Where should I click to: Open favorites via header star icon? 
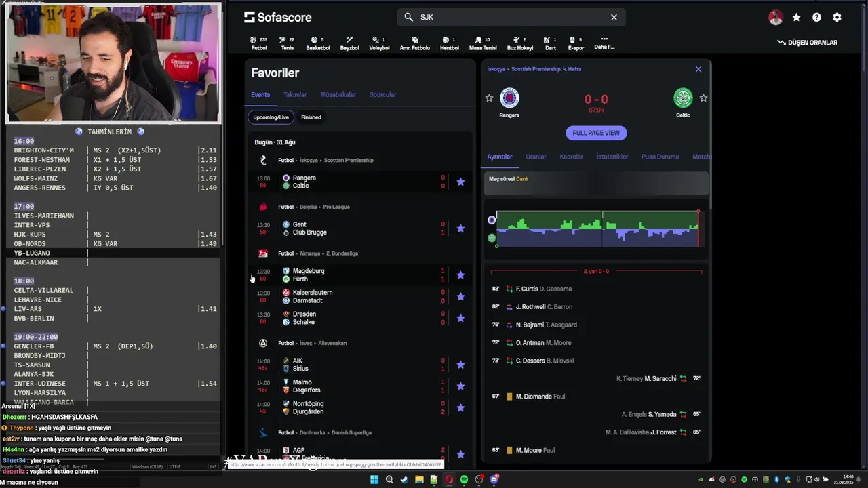point(796,18)
